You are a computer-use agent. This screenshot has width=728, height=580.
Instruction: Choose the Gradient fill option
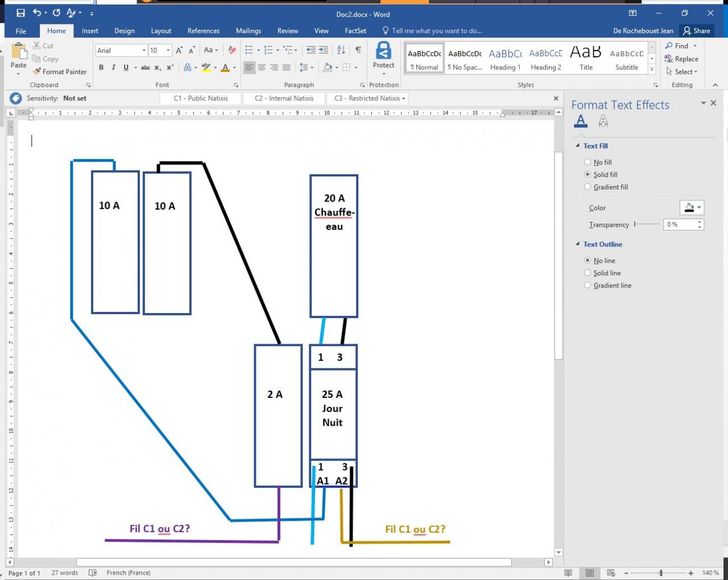pyautogui.click(x=588, y=187)
